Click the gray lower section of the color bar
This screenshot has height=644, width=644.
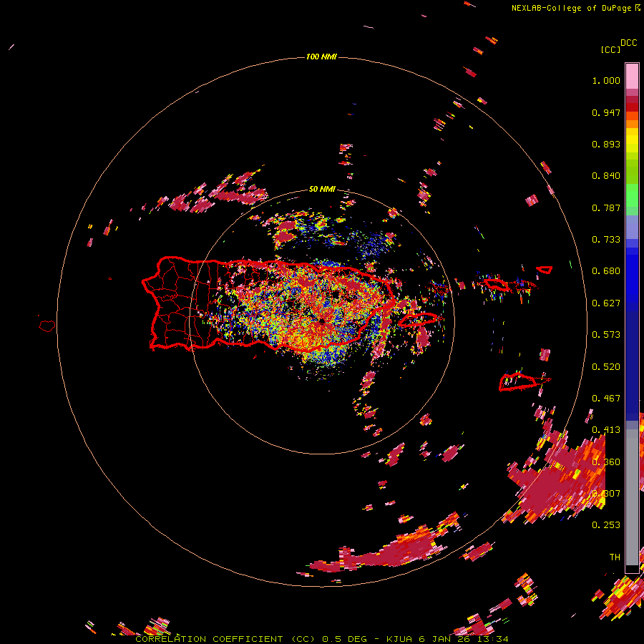tap(632, 497)
